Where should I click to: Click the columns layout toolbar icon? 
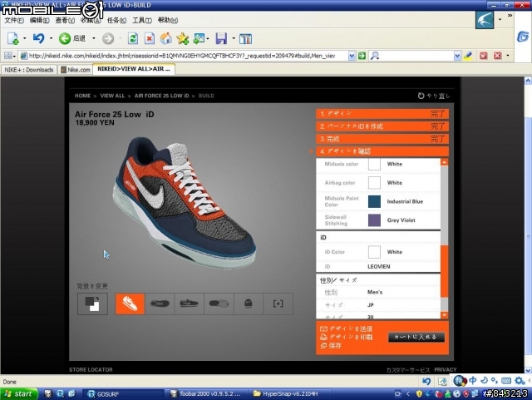245,39
